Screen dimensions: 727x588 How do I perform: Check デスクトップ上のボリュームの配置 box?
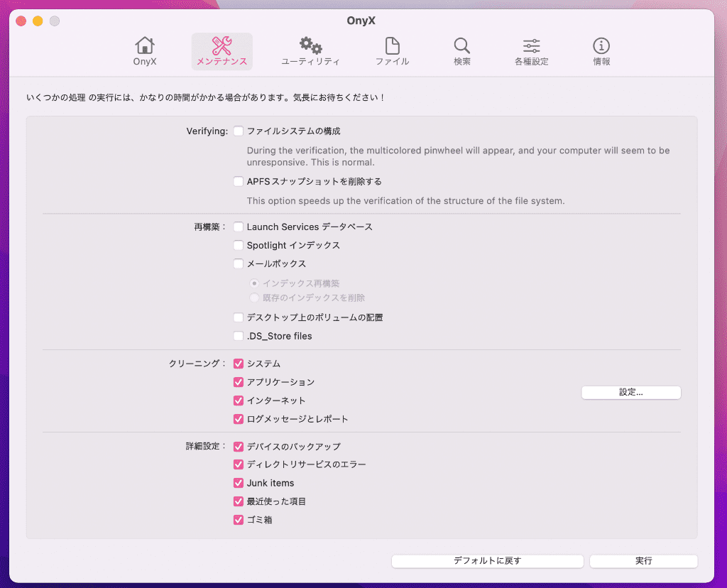click(239, 317)
